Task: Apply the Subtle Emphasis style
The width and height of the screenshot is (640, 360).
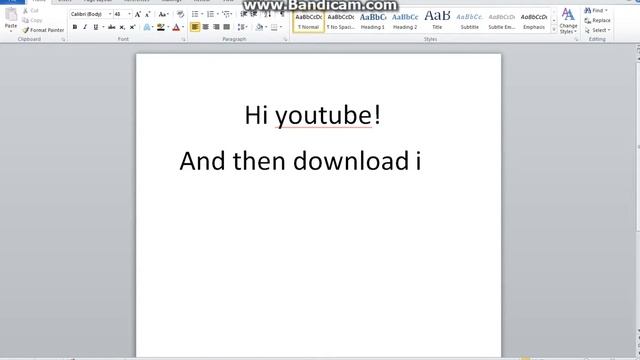Action: coord(502,22)
